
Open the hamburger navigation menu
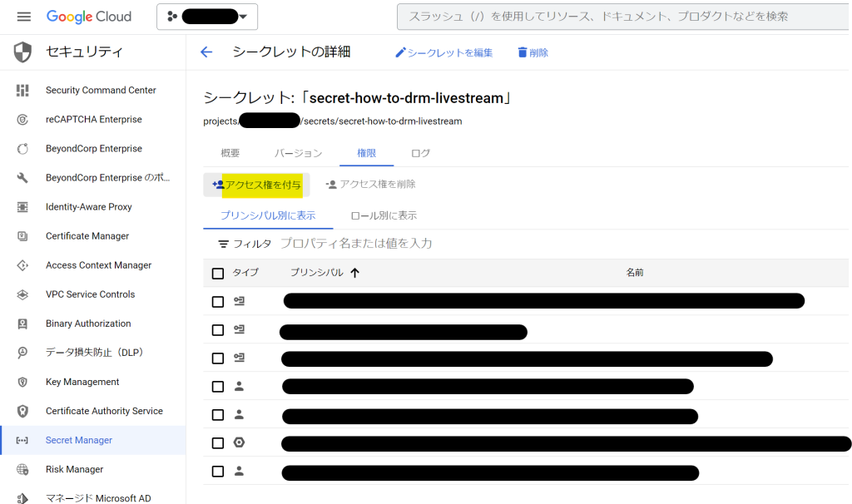24,17
